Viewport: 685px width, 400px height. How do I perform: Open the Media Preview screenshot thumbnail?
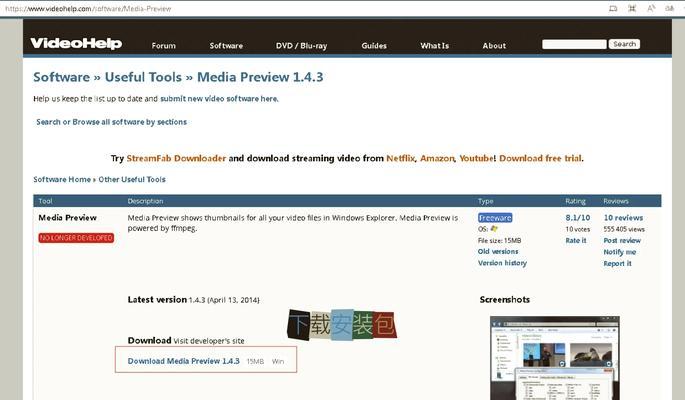(x=554, y=358)
